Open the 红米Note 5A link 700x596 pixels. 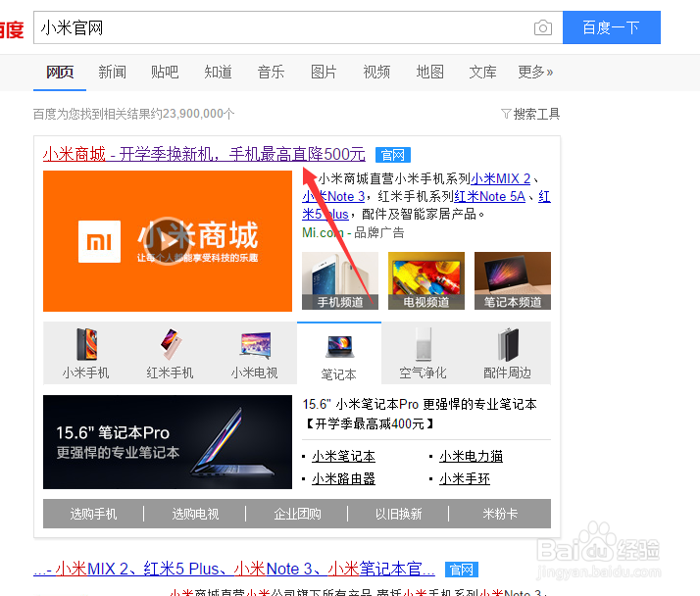(x=490, y=196)
